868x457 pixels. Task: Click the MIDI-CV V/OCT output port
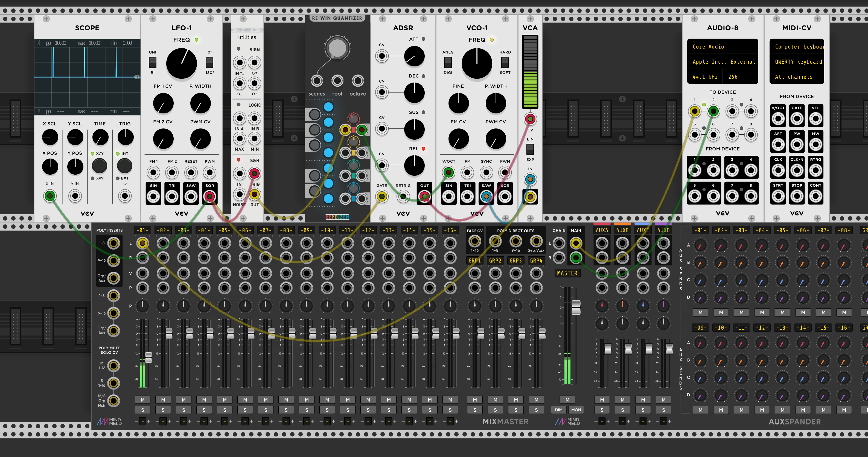[x=778, y=119]
